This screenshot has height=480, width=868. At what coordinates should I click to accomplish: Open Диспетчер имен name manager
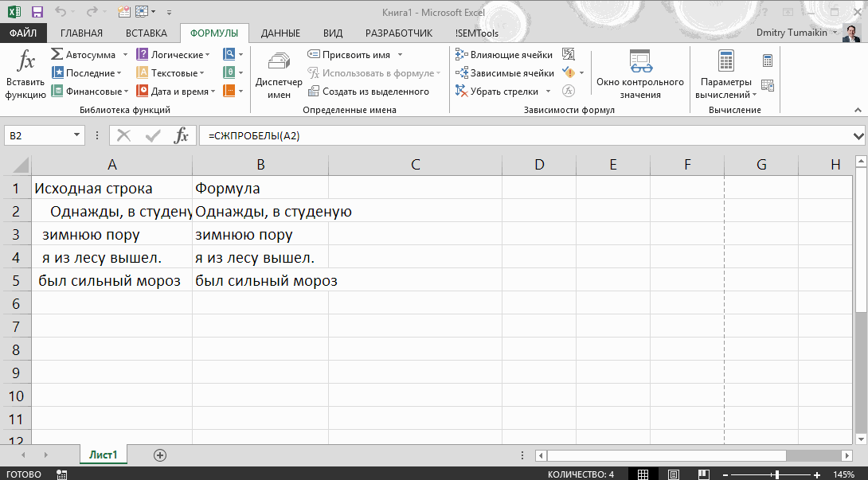[279, 75]
